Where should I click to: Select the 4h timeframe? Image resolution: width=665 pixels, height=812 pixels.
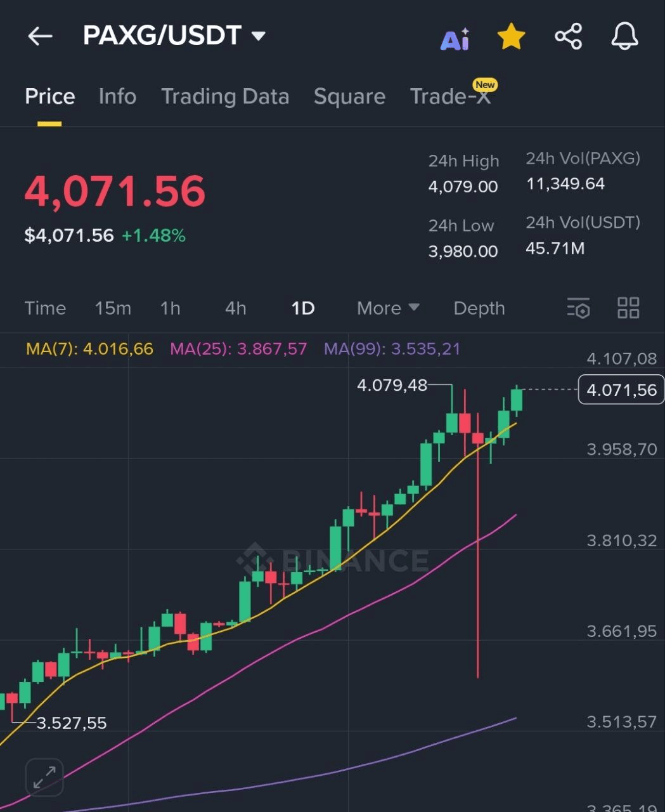[x=235, y=308]
